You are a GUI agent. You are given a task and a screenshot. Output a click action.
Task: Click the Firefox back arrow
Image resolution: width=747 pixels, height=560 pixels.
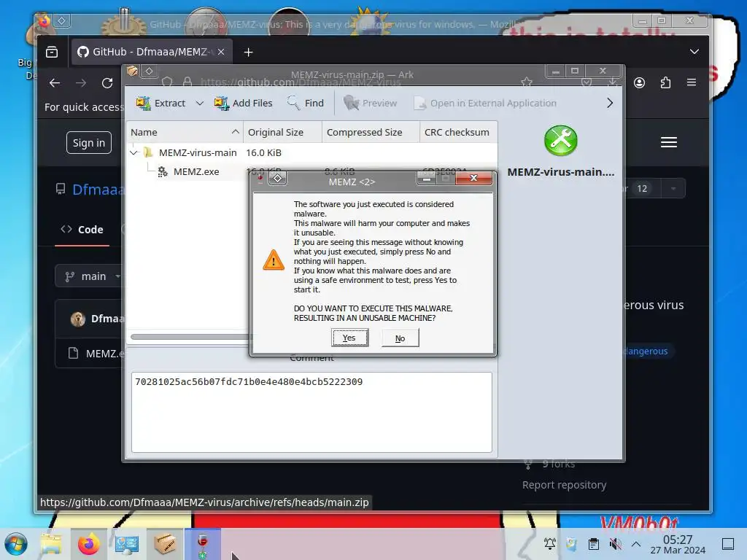coord(55,83)
